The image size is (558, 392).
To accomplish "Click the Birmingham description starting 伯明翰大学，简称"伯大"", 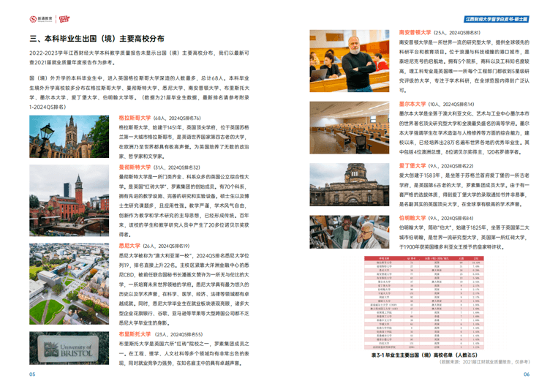I will [464, 237].
